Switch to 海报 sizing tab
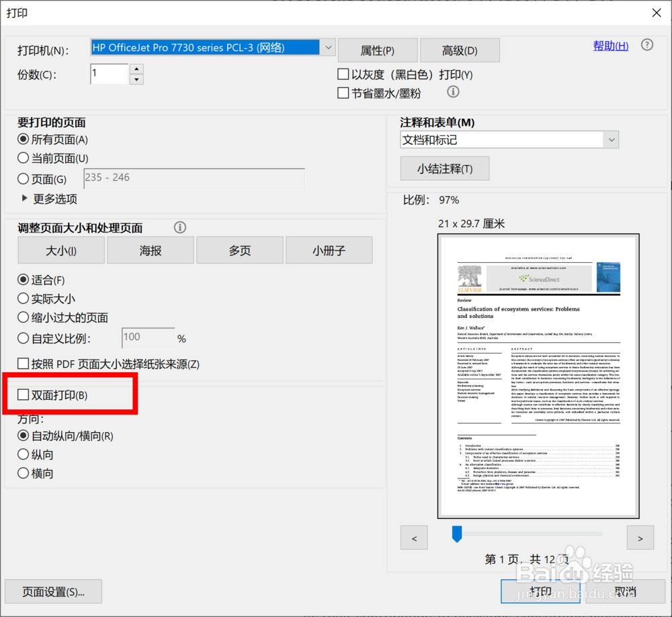 point(151,250)
